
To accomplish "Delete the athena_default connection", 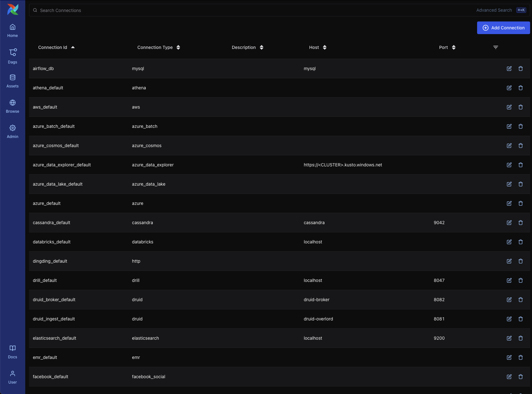I will click(520, 88).
